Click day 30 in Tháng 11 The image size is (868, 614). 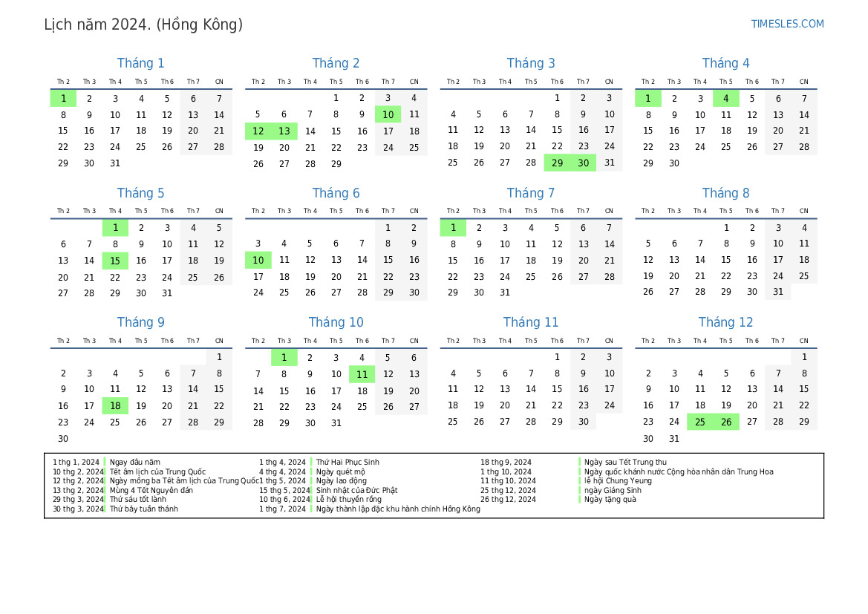[x=583, y=422]
